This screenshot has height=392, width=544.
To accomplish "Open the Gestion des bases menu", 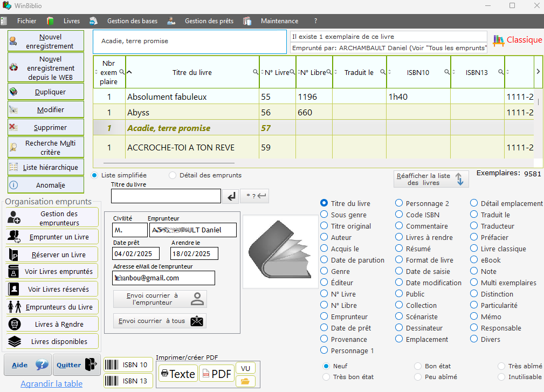I will (132, 21).
